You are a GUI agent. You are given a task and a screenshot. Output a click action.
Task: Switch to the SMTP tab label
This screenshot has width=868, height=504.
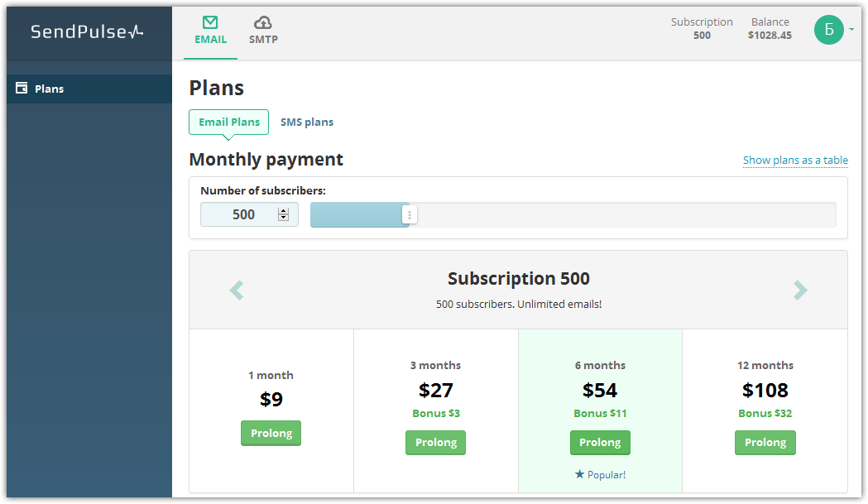pyautogui.click(x=263, y=40)
